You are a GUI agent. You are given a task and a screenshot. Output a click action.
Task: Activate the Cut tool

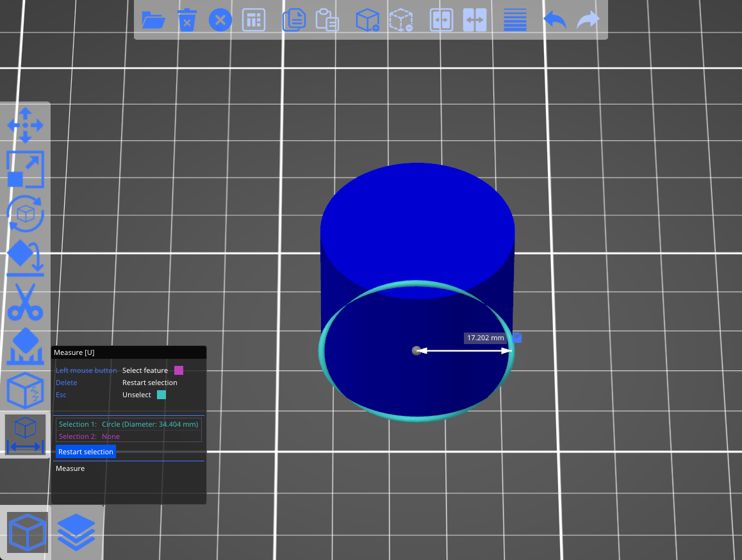click(x=26, y=302)
